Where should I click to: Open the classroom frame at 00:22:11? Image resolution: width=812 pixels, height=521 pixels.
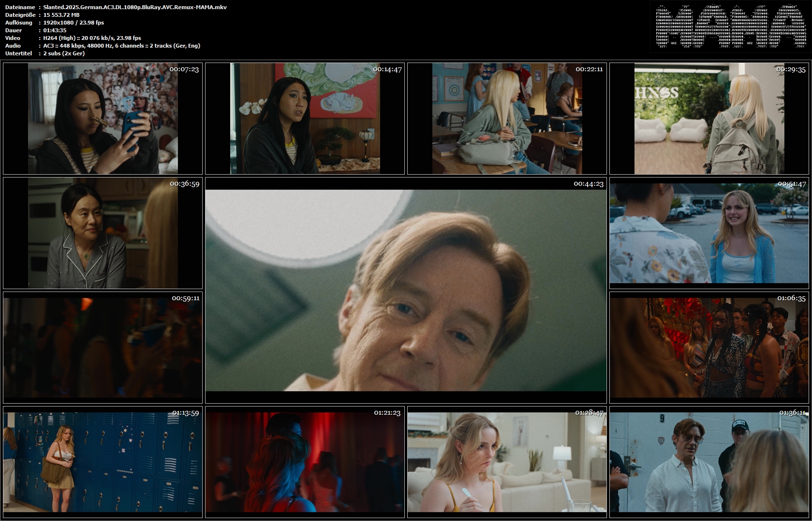click(507, 118)
